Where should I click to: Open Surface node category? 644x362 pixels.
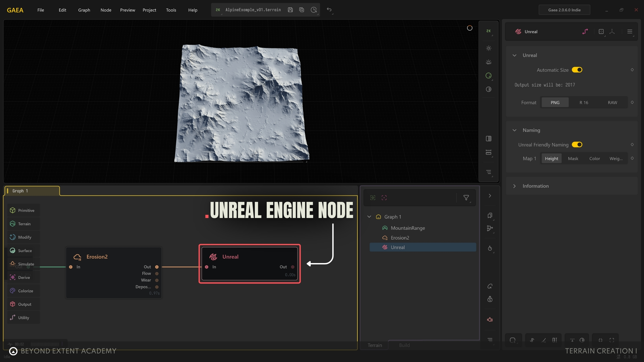pyautogui.click(x=23, y=251)
